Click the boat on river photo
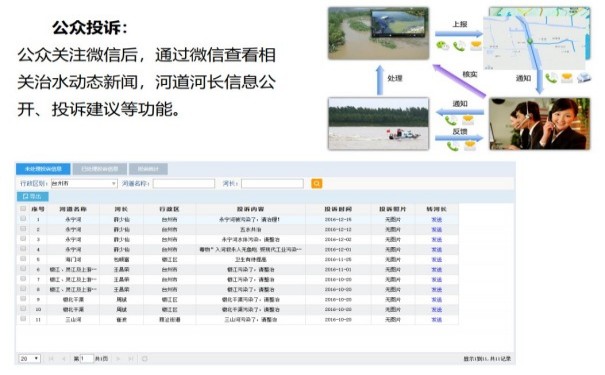The height and width of the screenshot is (375, 605). tap(378, 124)
